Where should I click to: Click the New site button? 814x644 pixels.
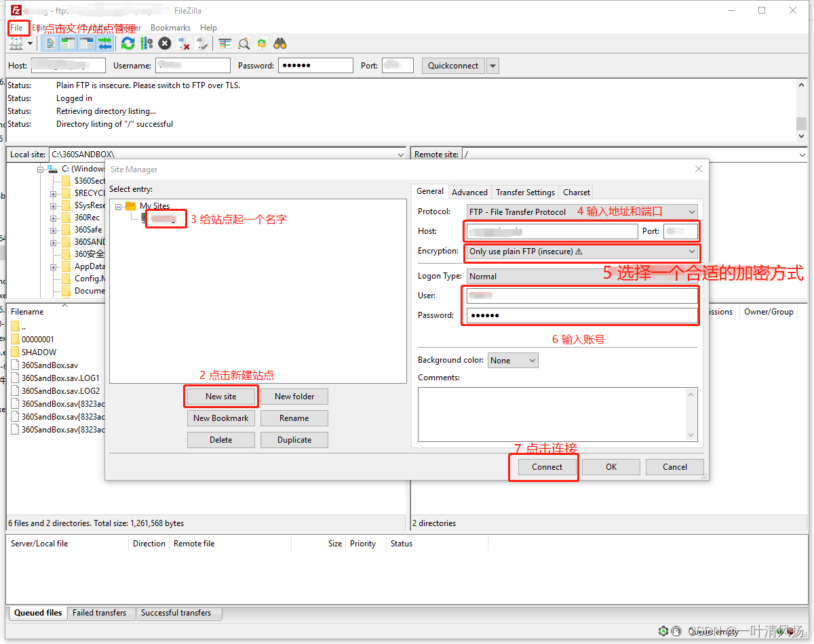(221, 397)
